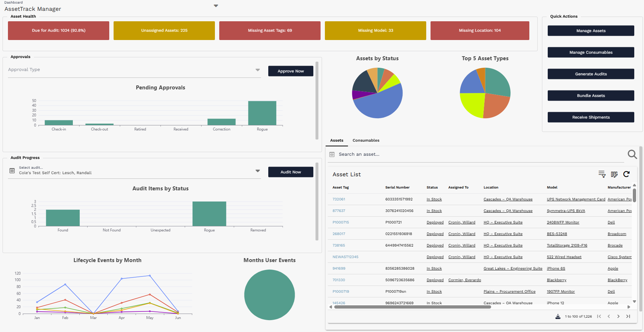This screenshot has height=332, width=644.
Task: Click the icon beside the search field
Action: [x=332, y=154]
